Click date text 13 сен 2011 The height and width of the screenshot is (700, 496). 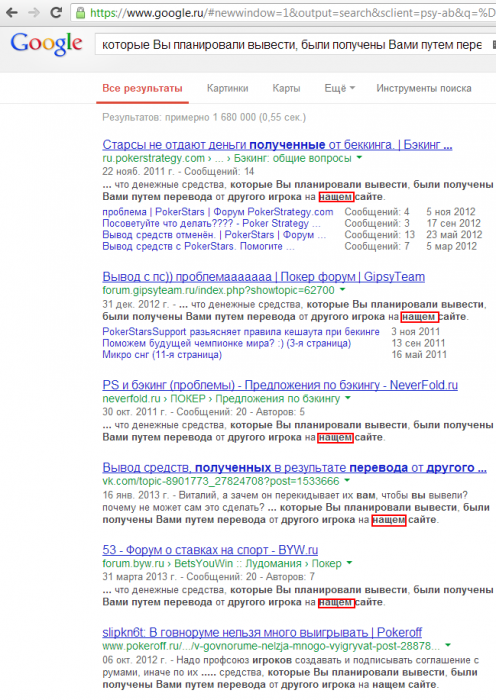[x=418, y=343]
